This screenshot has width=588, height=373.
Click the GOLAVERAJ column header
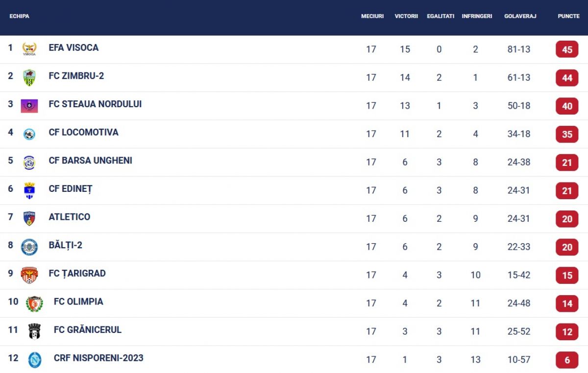(x=520, y=16)
